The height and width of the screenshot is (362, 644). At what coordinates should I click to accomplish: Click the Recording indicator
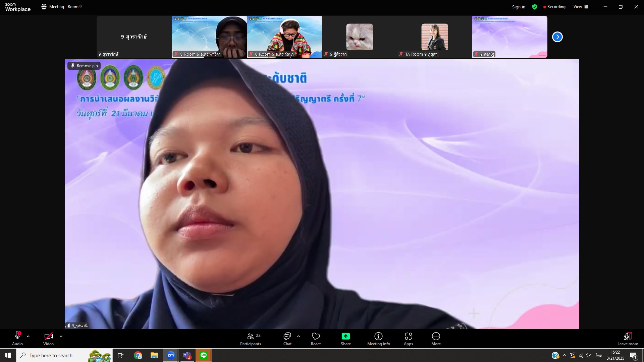pos(554,7)
